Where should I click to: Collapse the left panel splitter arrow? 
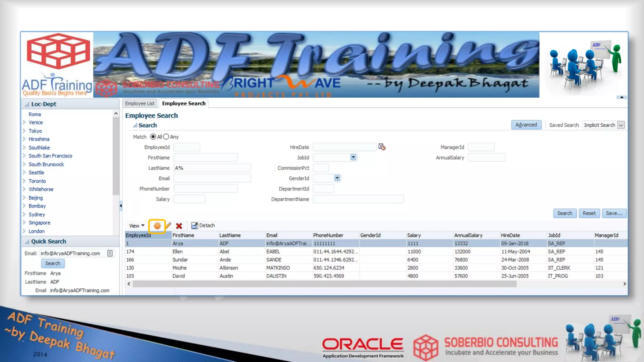[x=121, y=206]
